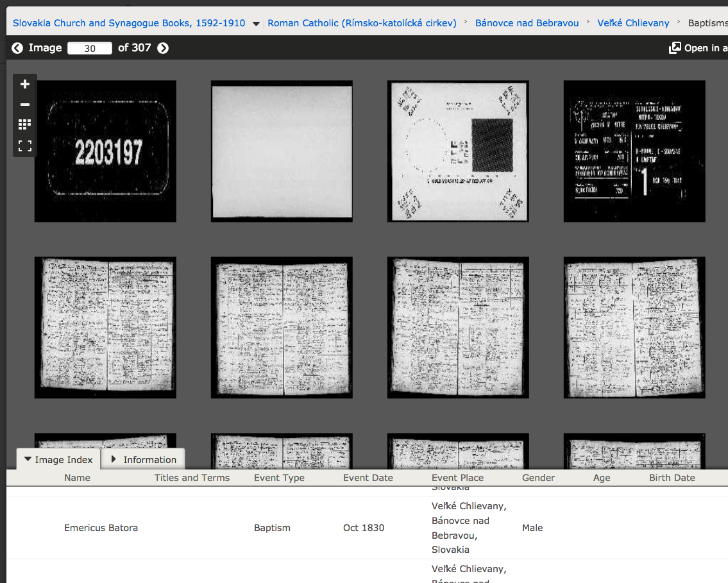Toggle thumbnail grid view icon
This screenshot has width=728, height=583.
[x=25, y=124]
